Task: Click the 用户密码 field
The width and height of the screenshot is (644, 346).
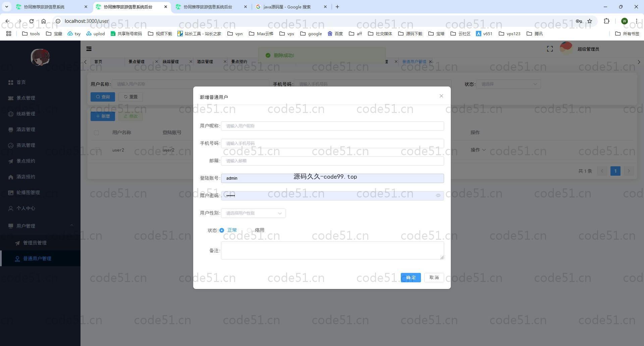Action: (332, 196)
